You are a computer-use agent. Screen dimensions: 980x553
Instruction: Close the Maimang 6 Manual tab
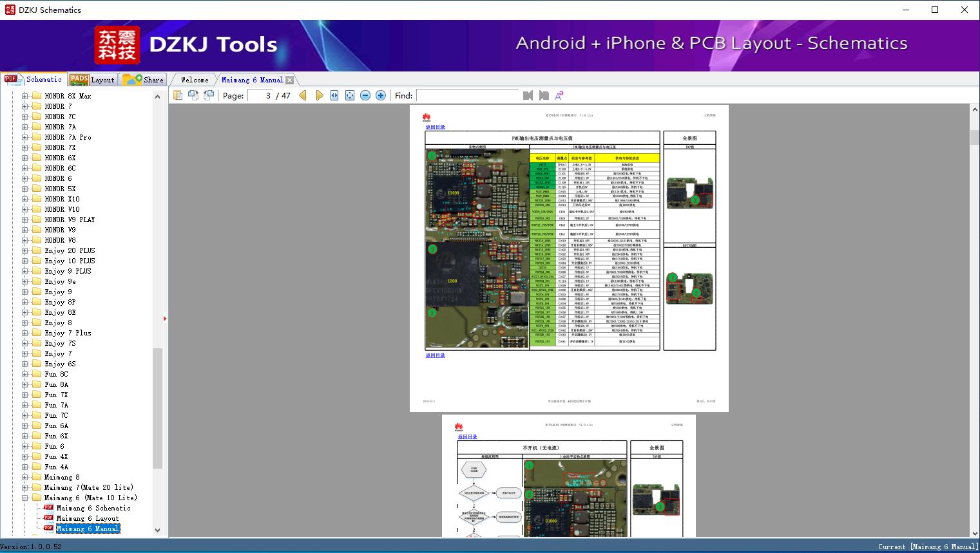tap(290, 80)
